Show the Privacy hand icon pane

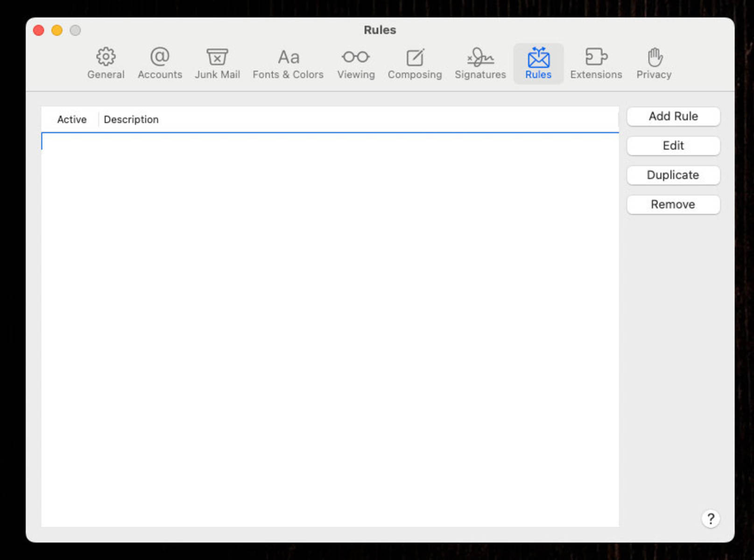pos(654,63)
